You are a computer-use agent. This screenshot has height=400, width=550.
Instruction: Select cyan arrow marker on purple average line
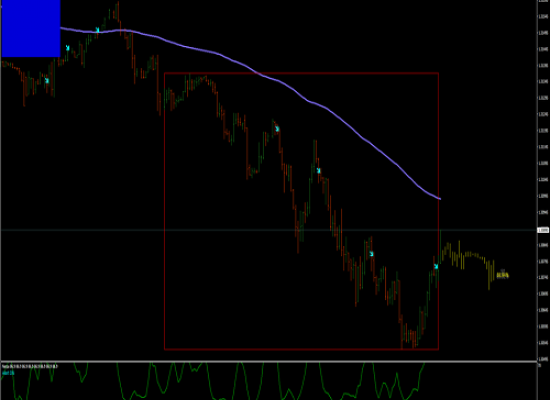click(x=98, y=30)
